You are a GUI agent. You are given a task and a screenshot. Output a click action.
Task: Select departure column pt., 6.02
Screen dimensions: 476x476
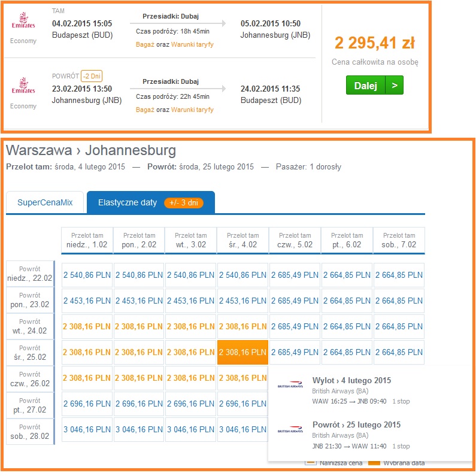click(x=347, y=240)
